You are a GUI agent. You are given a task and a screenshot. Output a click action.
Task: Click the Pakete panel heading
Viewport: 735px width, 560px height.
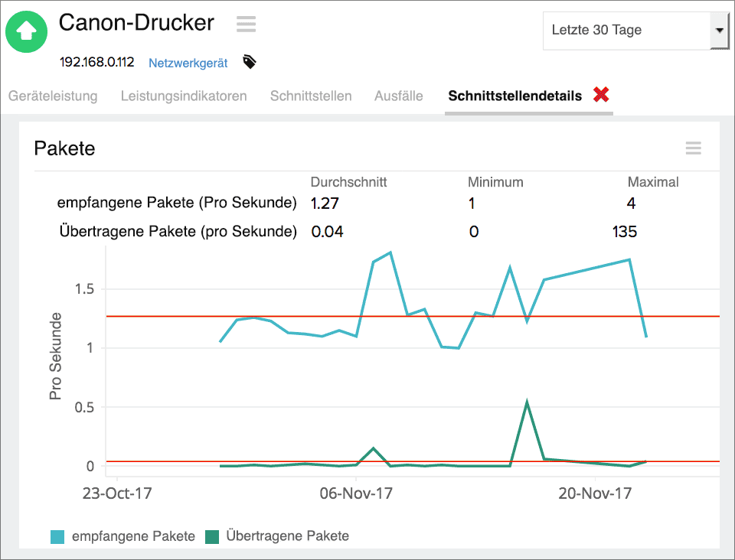(64, 148)
